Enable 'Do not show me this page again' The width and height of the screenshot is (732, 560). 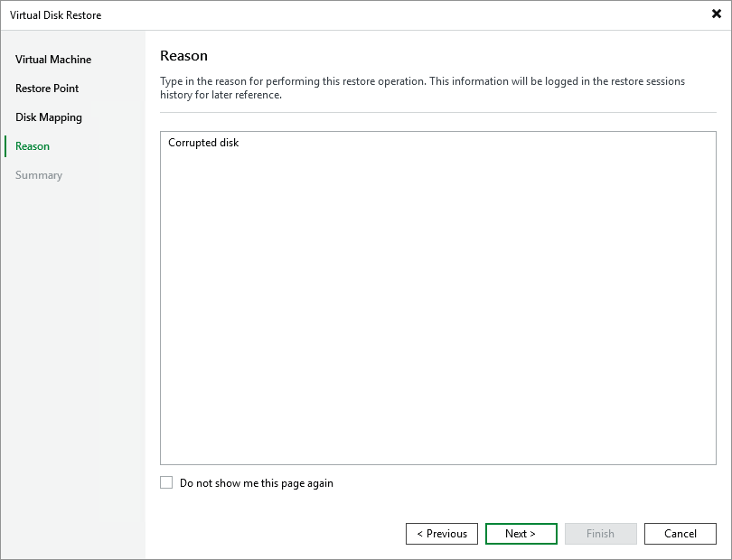166,482
